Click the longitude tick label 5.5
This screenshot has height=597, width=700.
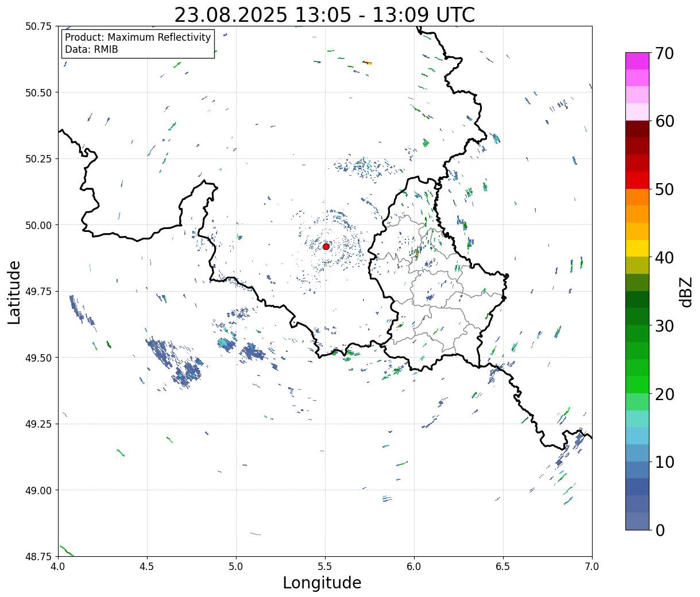tap(325, 566)
